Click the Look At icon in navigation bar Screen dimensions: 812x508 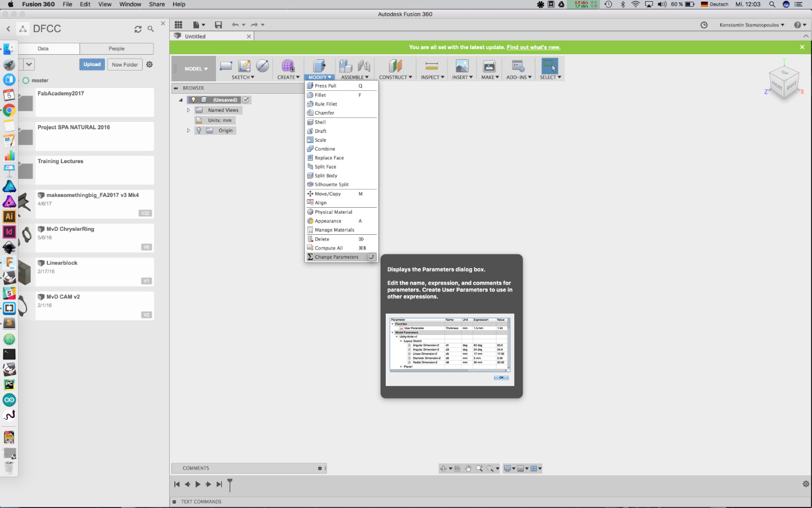[x=457, y=468]
